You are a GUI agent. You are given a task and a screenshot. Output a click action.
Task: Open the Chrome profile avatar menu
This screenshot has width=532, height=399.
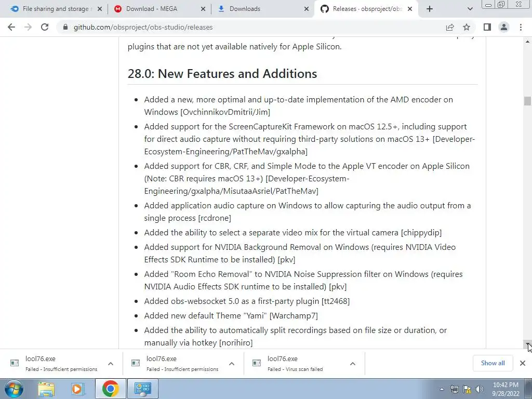[504, 27]
